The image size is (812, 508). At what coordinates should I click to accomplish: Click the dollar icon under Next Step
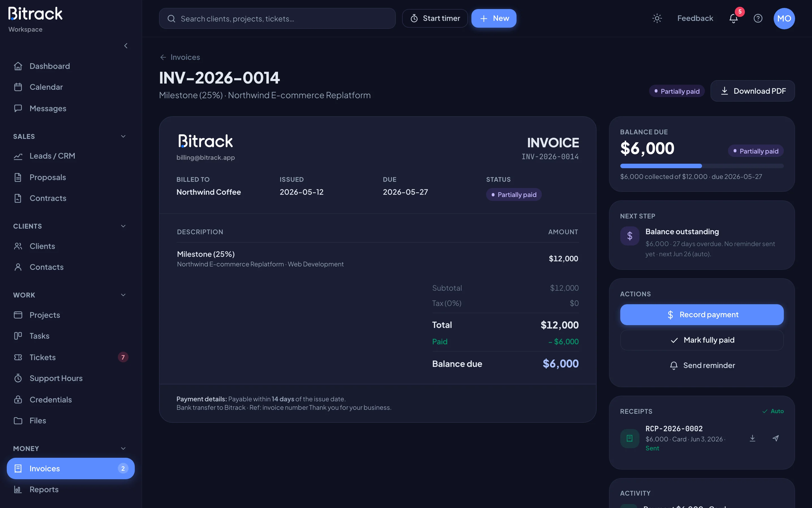(x=630, y=236)
